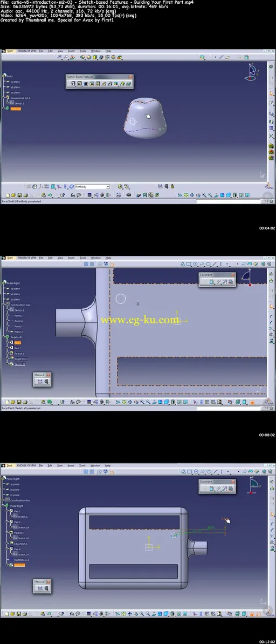Close Measure toolbar in 00:12:02 frame
Screen dimensions: 276x644
49,582
